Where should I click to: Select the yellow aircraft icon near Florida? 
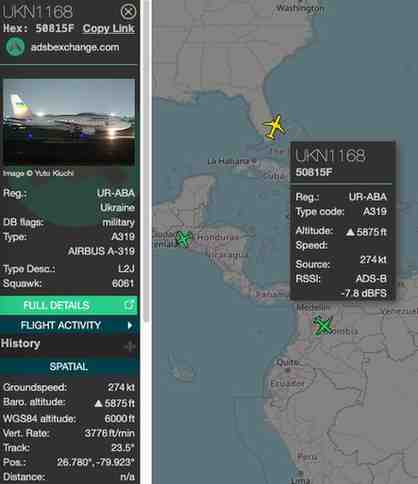click(x=275, y=126)
